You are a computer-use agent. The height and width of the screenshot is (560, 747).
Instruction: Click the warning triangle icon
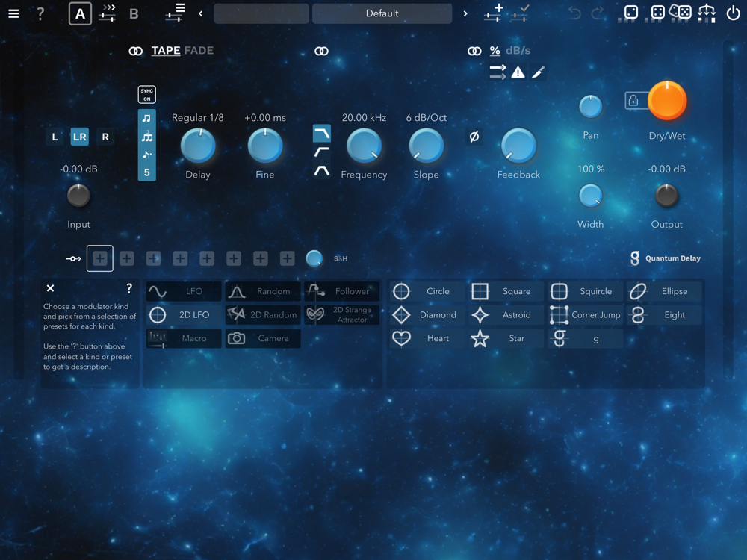pos(518,72)
